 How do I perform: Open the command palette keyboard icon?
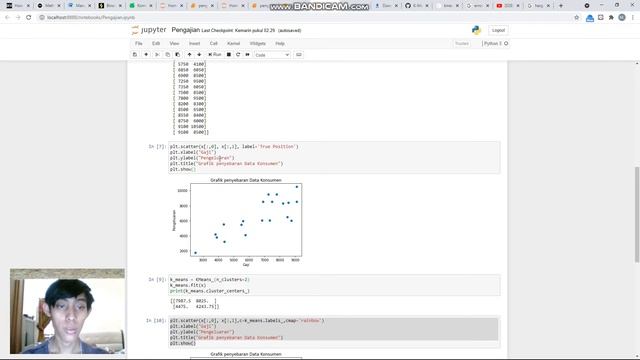[299, 55]
